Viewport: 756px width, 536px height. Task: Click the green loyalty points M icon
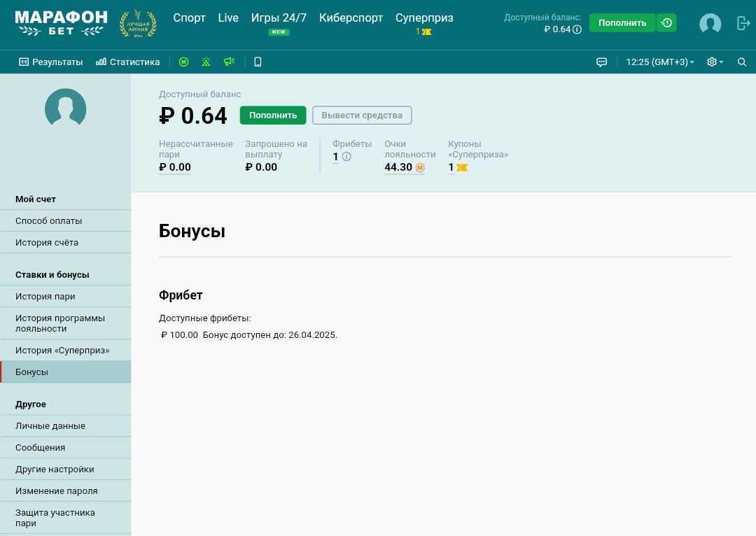coord(183,62)
